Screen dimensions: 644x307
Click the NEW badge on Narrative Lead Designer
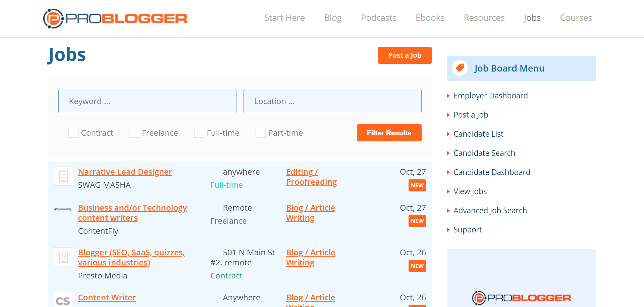pyautogui.click(x=417, y=185)
